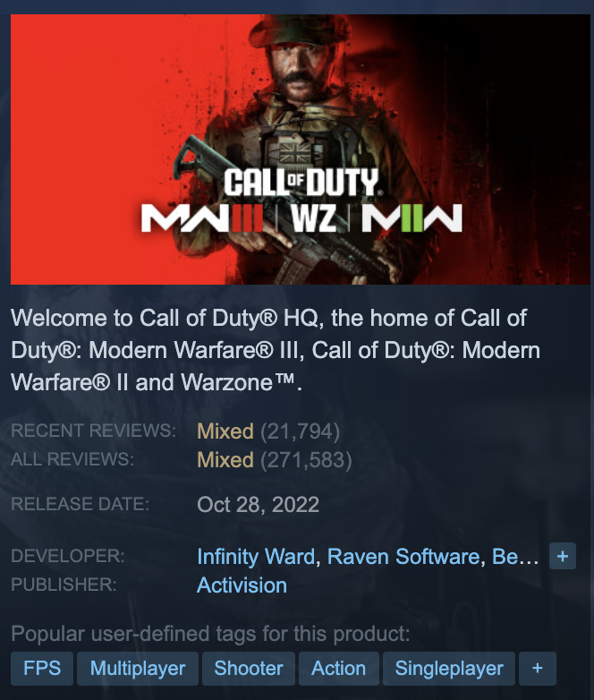The height and width of the screenshot is (700, 594).
Task: Select the Multiplayer tag
Action: tap(138, 669)
